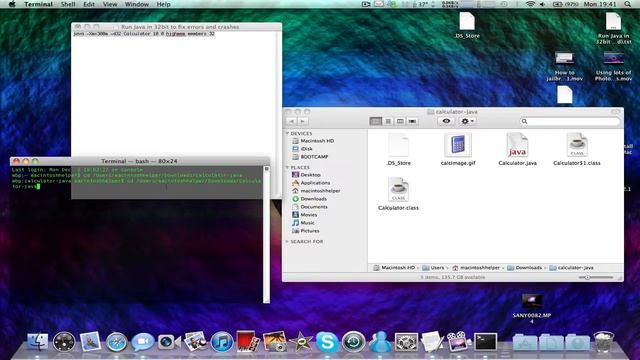Open iChat from the Dock
The image size is (640, 360).
point(142,342)
